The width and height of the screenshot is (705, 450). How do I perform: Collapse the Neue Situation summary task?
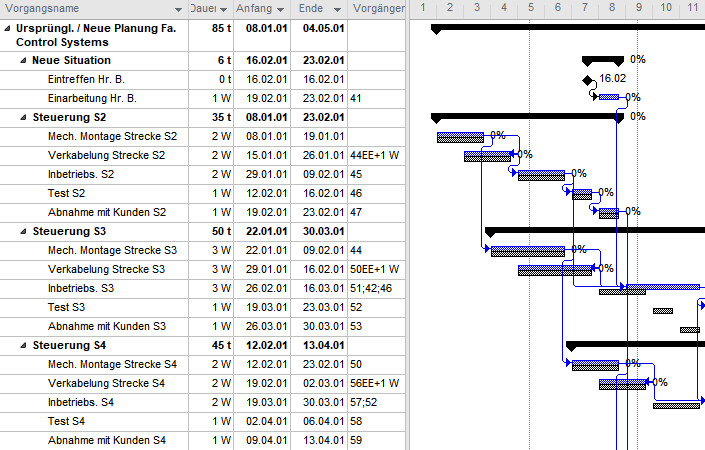coord(23,61)
